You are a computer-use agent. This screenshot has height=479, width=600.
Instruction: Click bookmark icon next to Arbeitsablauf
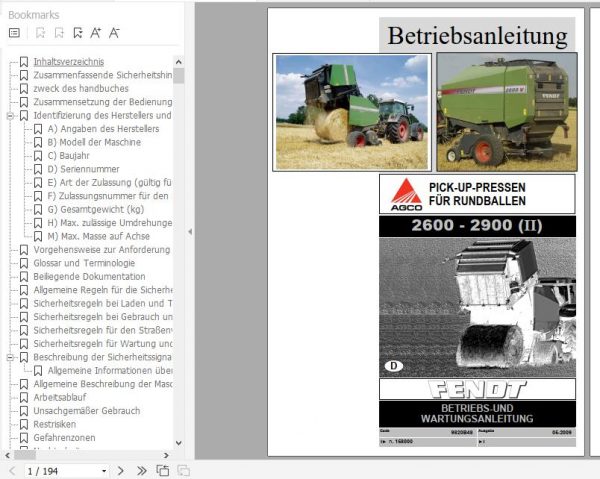(x=24, y=397)
